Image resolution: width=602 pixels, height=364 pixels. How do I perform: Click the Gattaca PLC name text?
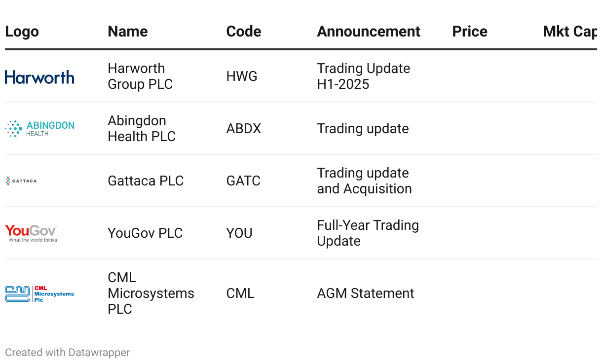146,181
